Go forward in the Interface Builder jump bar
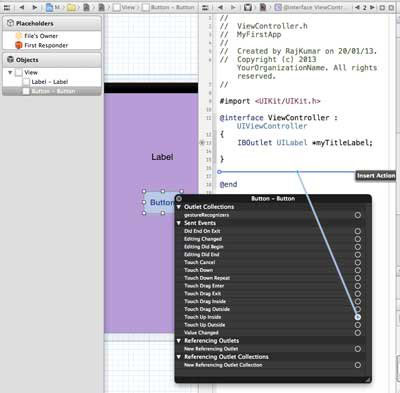This screenshot has width=400, height=393. (35, 7)
